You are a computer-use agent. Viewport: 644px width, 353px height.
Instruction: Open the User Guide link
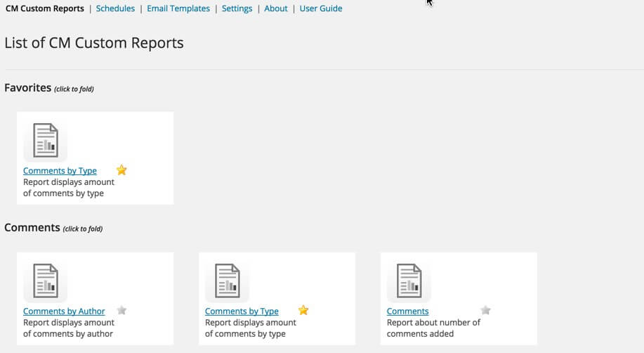321,8
